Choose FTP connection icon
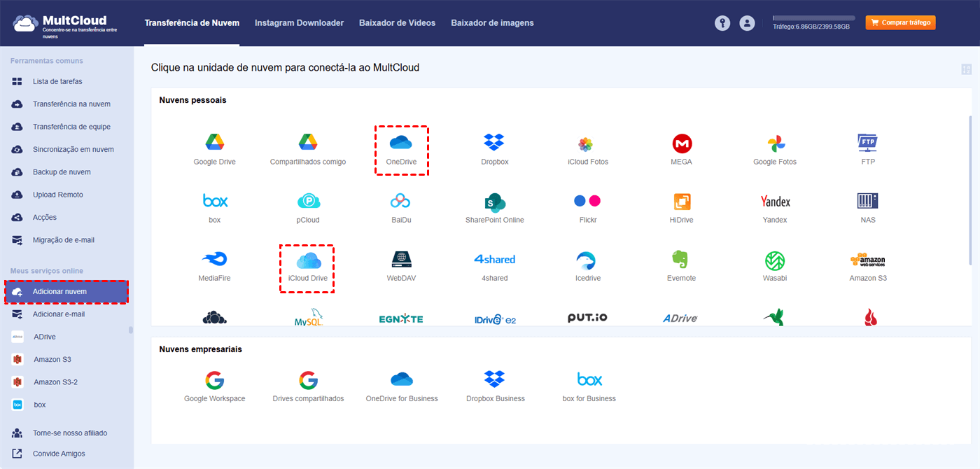 (x=868, y=149)
